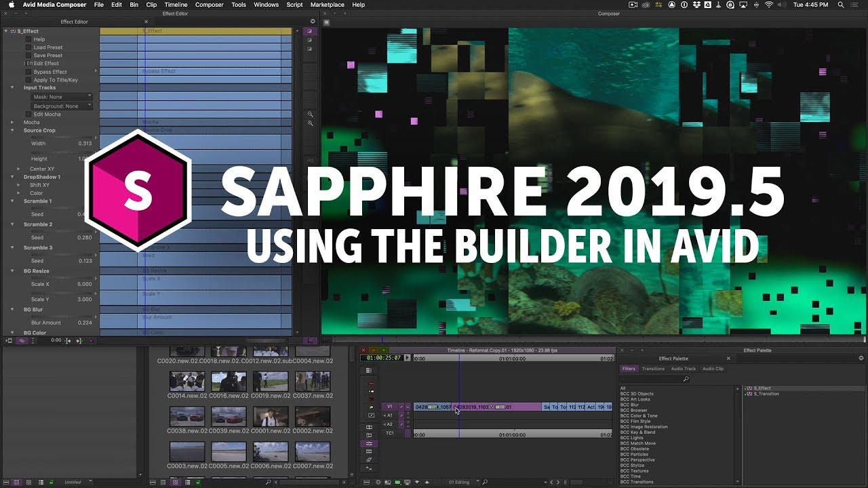
Task: Click the HQ button in Effect Editor
Action: click(311, 161)
